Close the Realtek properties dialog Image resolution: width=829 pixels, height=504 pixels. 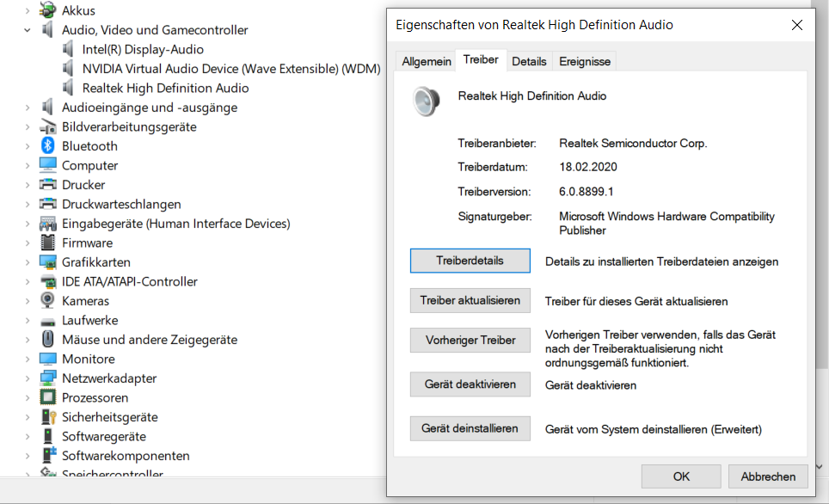tap(796, 25)
